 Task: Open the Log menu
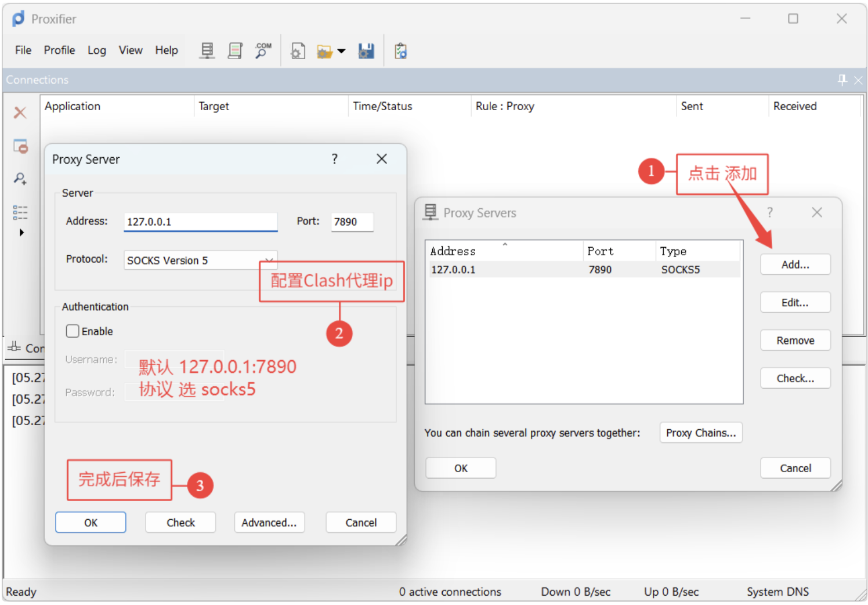97,50
